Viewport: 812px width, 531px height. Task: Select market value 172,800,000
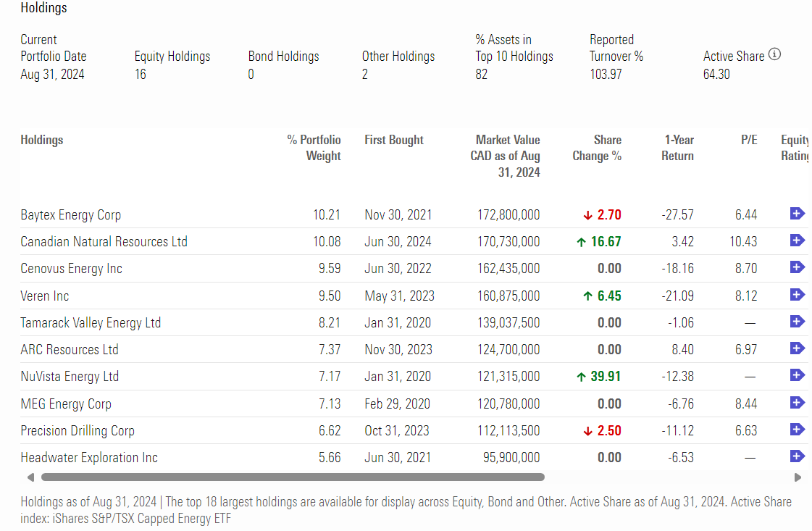508,215
